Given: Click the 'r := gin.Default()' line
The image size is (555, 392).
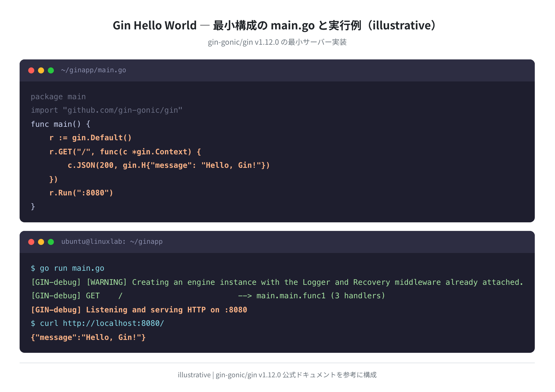Looking at the screenshot, I should pyautogui.click(x=90, y=138).
